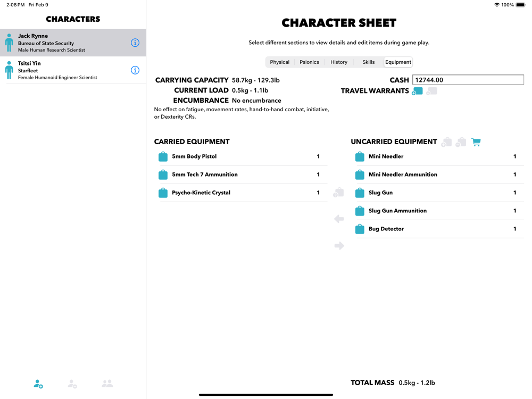Screen dimensions: 532x399
Task: Click Psycho-Kinetic Crystal bag icon
Action: click(x=163, y=193)
